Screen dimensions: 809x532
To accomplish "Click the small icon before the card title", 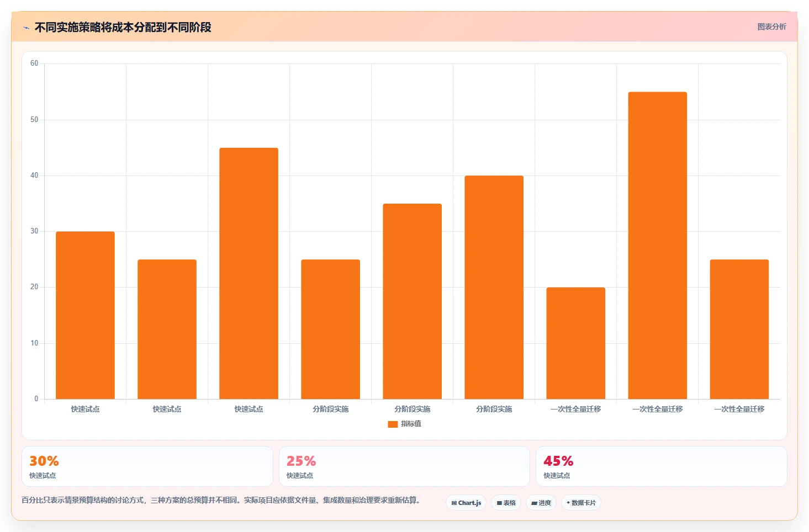I will [x=26, y=28].
